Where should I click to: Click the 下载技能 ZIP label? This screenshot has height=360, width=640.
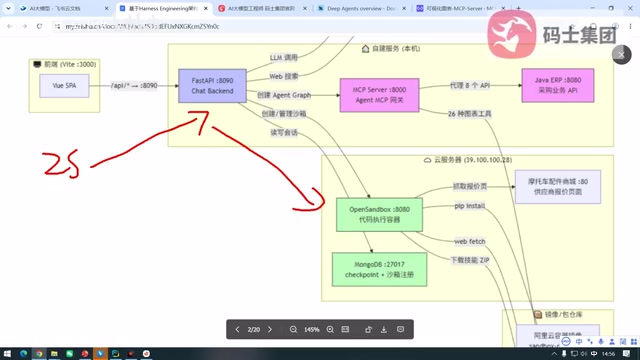[470, 260]
